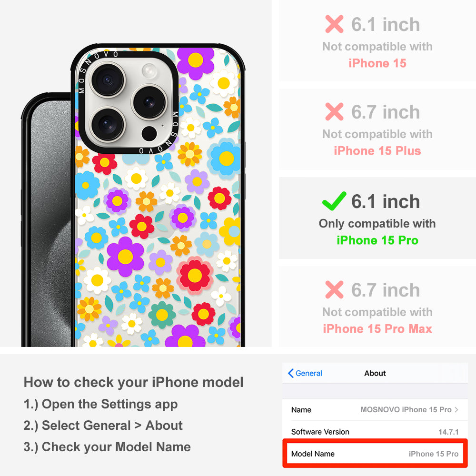The image size is (476, 476).
Task: Tap the General back chevron
Action: pyautogui.click(x=290, y=373)
